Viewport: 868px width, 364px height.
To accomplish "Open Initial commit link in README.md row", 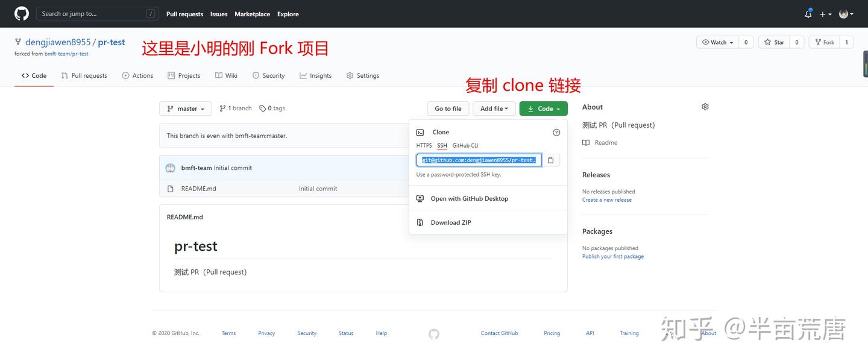I will [318, 189].
